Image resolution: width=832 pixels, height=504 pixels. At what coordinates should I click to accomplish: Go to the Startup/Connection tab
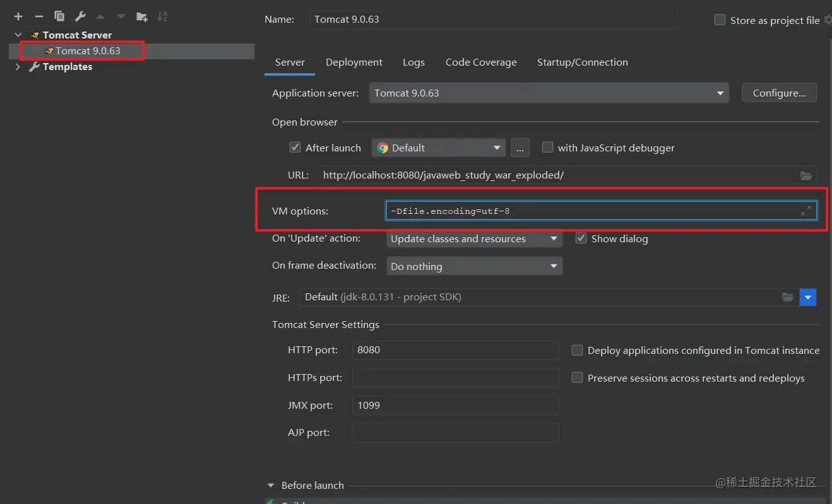tap(583, 62)
